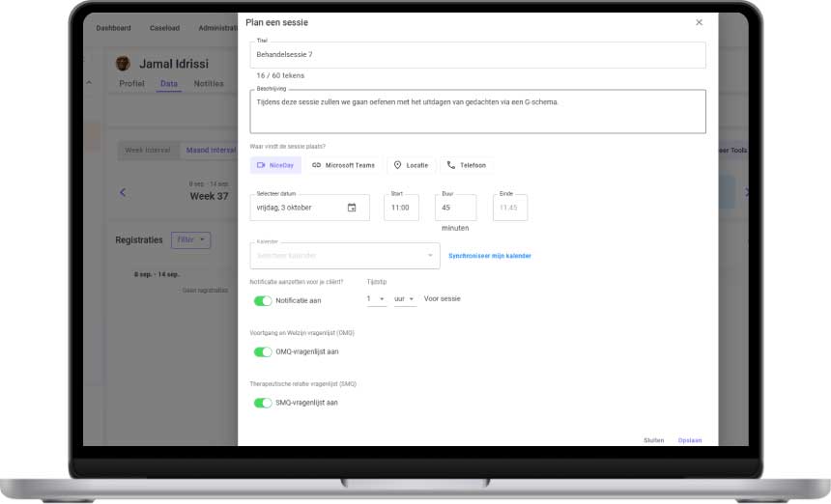
Task: Expand the notification time number dropdown
Action: tap(376, 299)
